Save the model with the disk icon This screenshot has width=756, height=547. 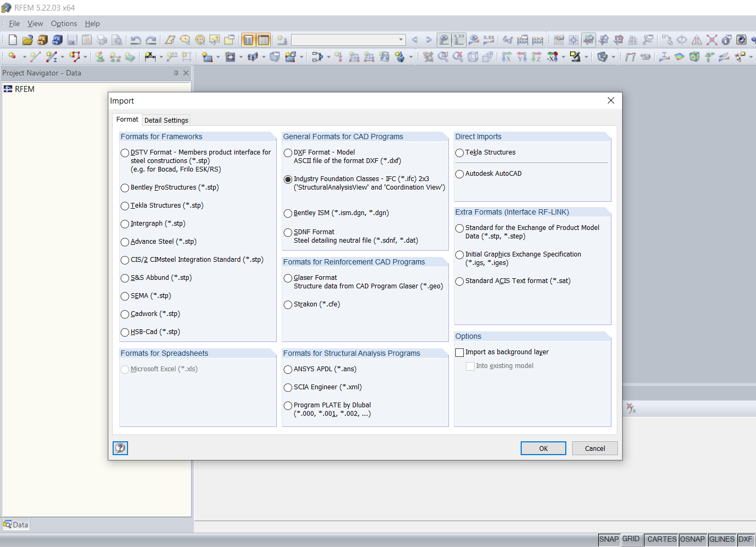72,39
